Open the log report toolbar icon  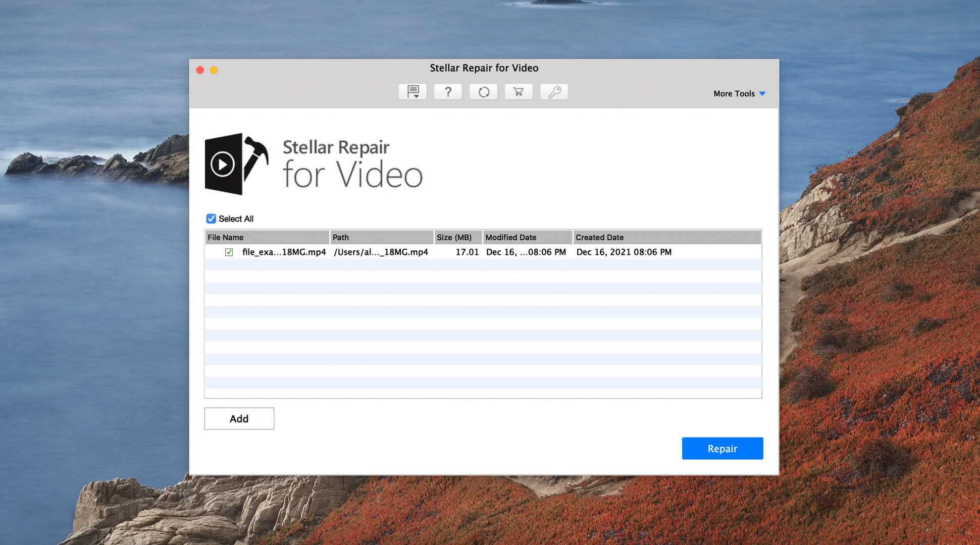pos(412,92)
